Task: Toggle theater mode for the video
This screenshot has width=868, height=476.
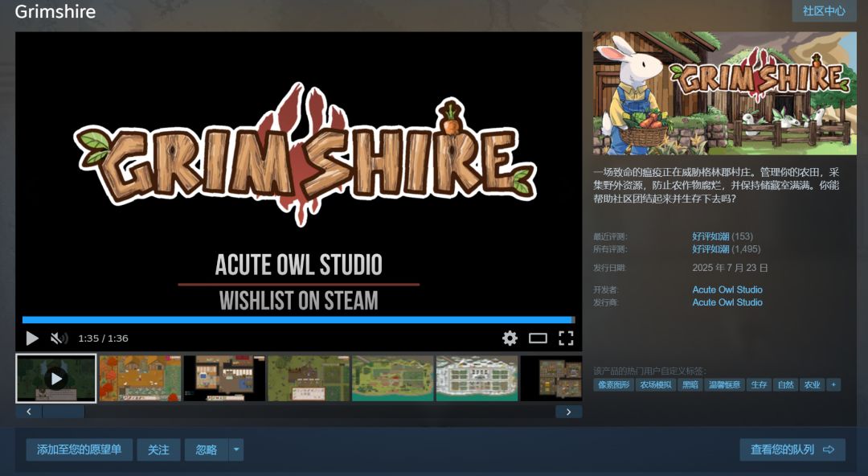Action: [538, 338]
